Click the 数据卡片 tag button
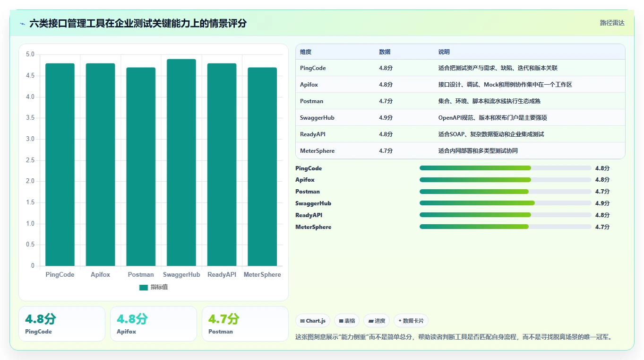This screenshot has height=360, width=644. (411, 321)
